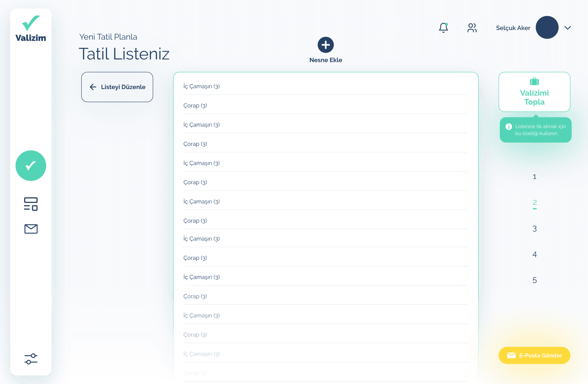This screenshot has height=384, width=588.
Task: Select the green checkmark sidebar icon
Action: [x=31, y=166]
